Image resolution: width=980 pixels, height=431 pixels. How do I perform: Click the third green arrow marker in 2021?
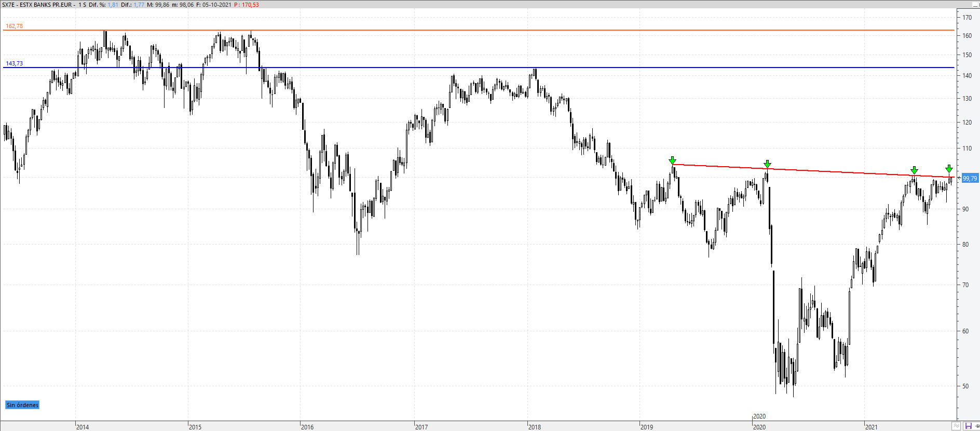(914, 170)
